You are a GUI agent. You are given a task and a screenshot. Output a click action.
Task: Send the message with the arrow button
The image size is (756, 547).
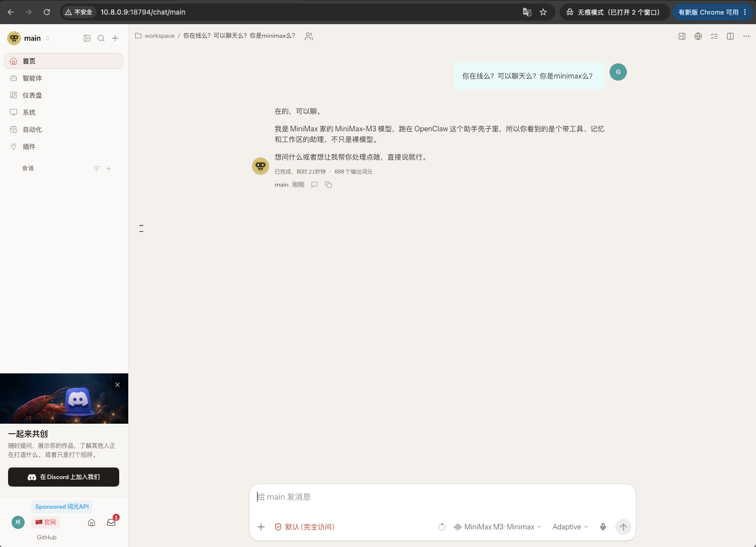623,527
